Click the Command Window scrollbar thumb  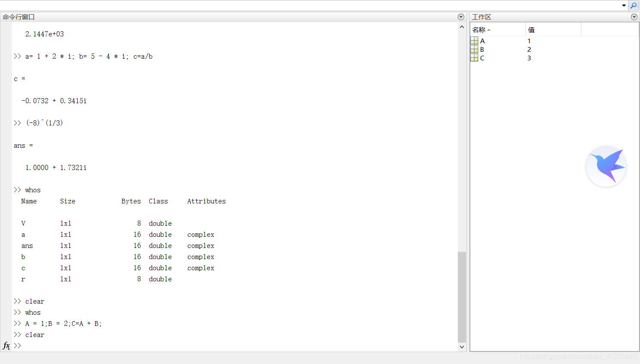pos(462,297)
